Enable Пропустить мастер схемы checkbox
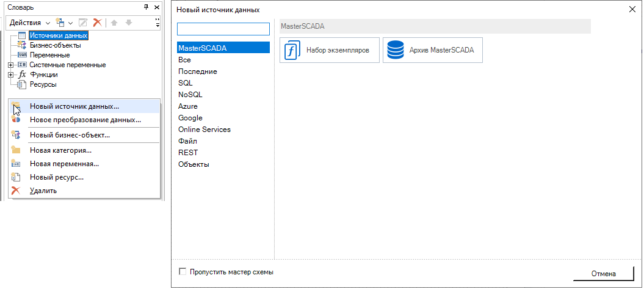The width and height of the screenshot is (644, 289). pos(183,272)
